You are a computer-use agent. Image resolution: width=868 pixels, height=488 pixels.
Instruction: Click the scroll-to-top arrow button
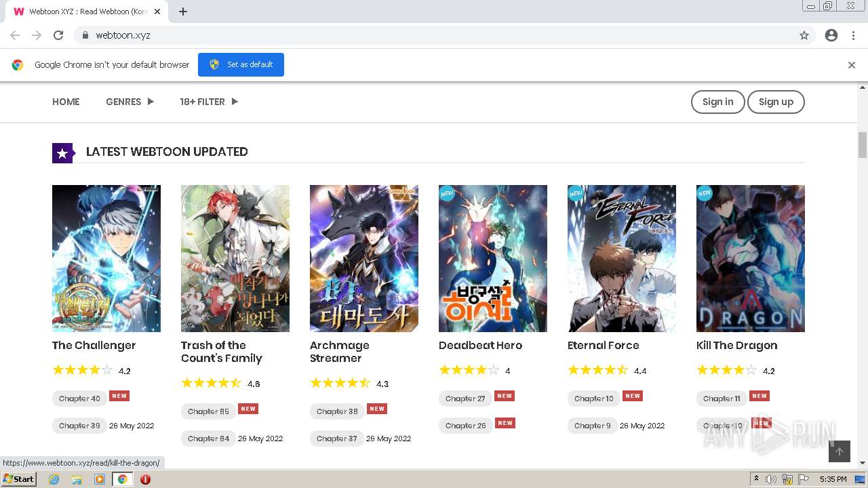pos(840,451)
